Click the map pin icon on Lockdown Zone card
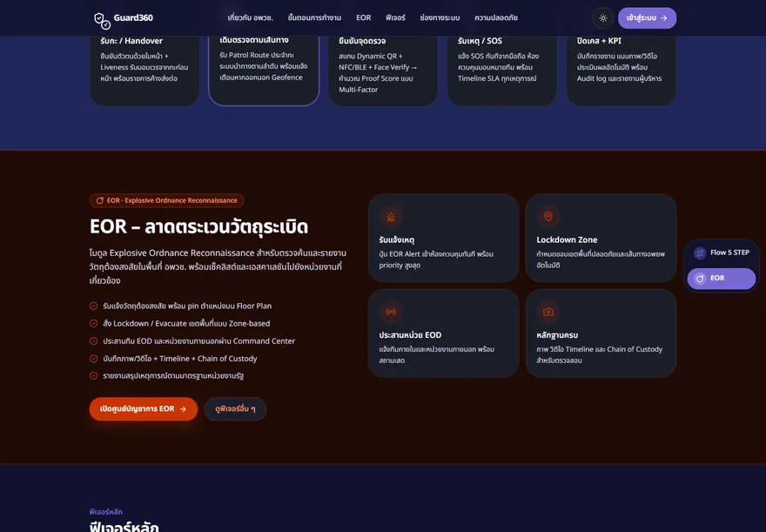Screen dimensions: 766x532 (x=548, y=217)
